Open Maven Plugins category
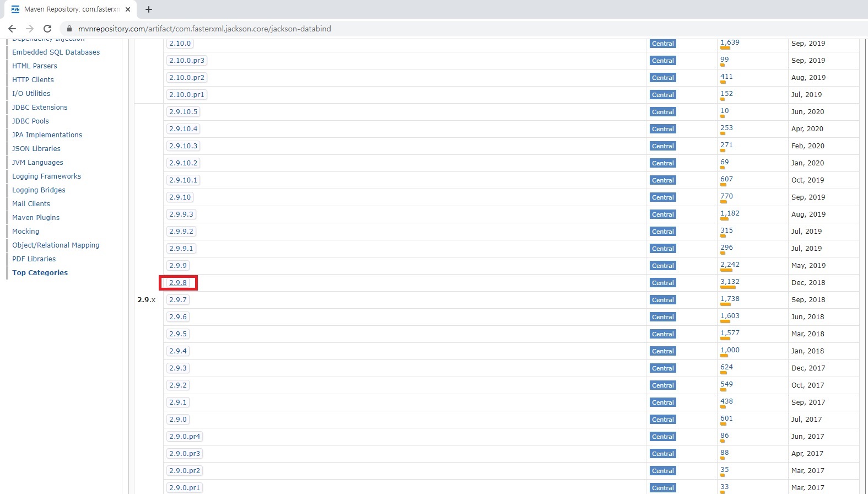This screenshot has width=868, height=494. 36,218
